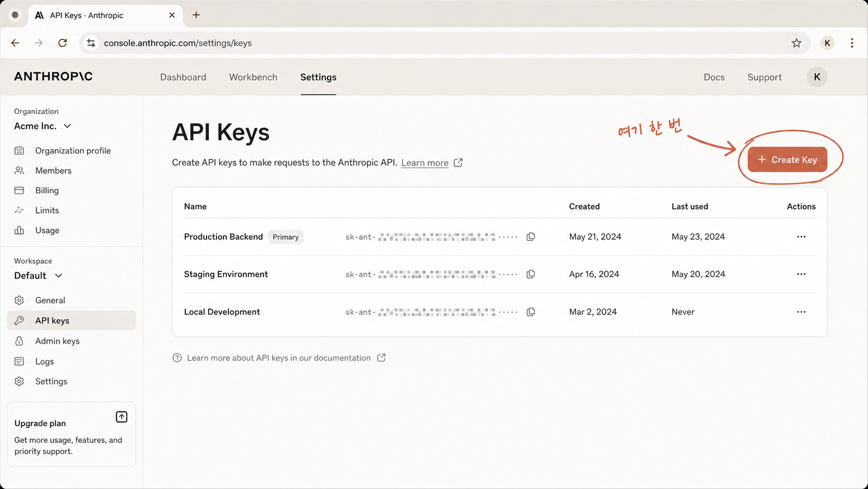This screenshot has width=868, height=489.
Task: Switch to the Workbench tab
Action: click(x=253, y=77)
